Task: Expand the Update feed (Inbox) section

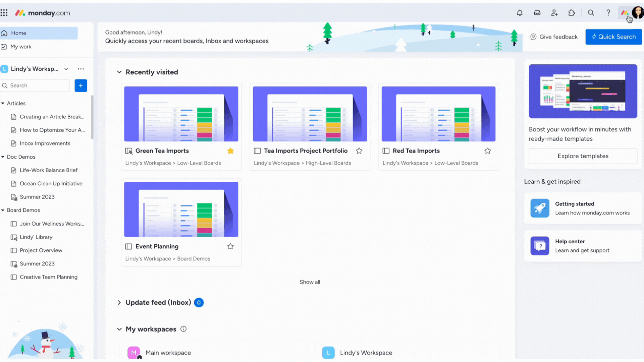Action: point(119,303)
